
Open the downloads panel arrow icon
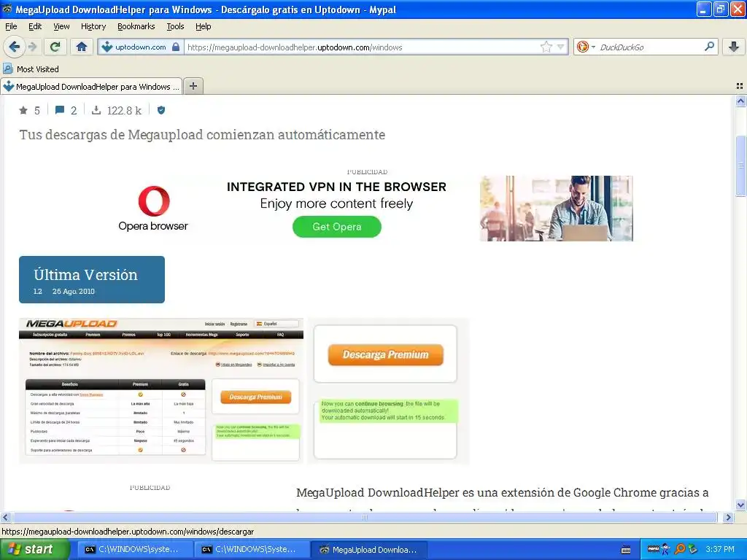pyautogui.click(x=734, y=47)
